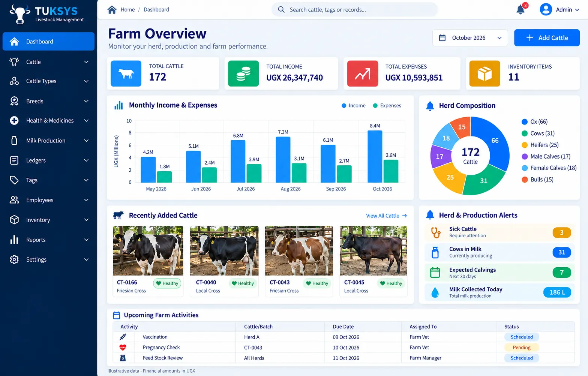Open Milk Production menu item
Screen dimensions: 588x376
(48, 141)
